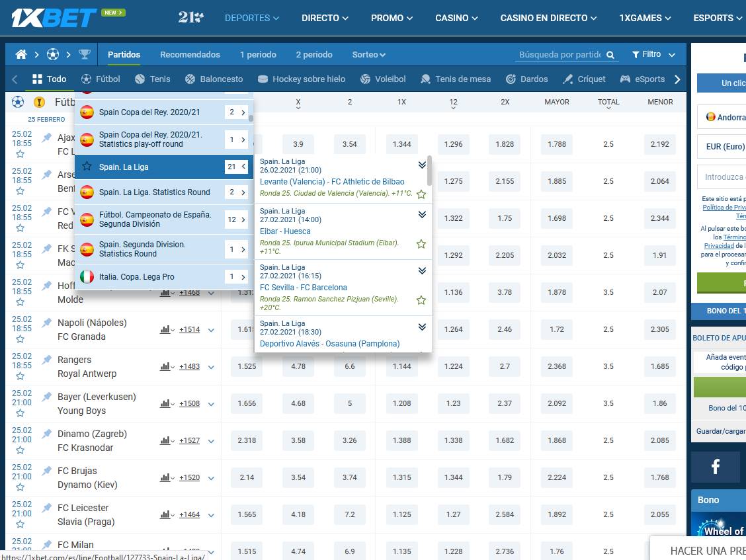746x560 pixels.
Task: Favorite the Spain La Liga league star
Action: tap(87, 167)
